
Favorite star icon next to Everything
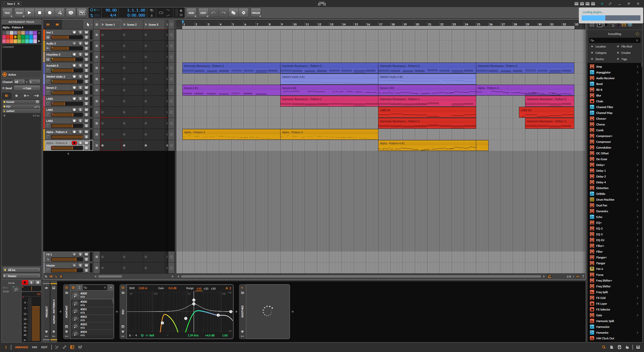tap(637, 34)
